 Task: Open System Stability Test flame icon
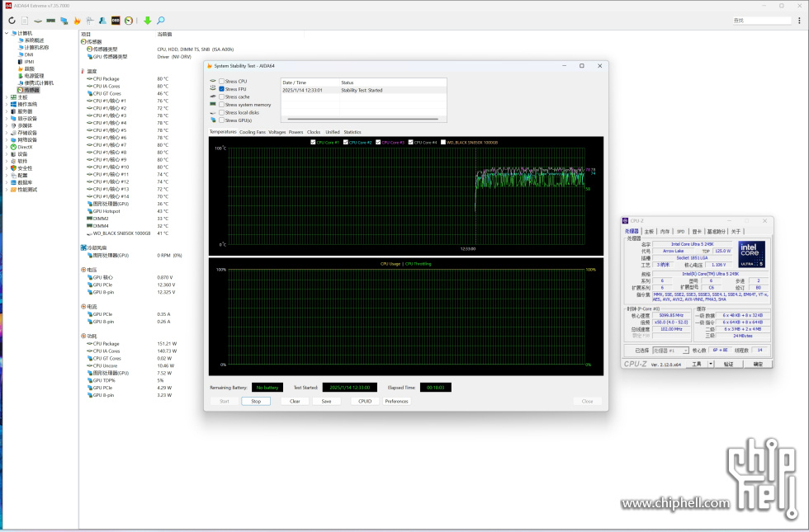pos(77,21)
